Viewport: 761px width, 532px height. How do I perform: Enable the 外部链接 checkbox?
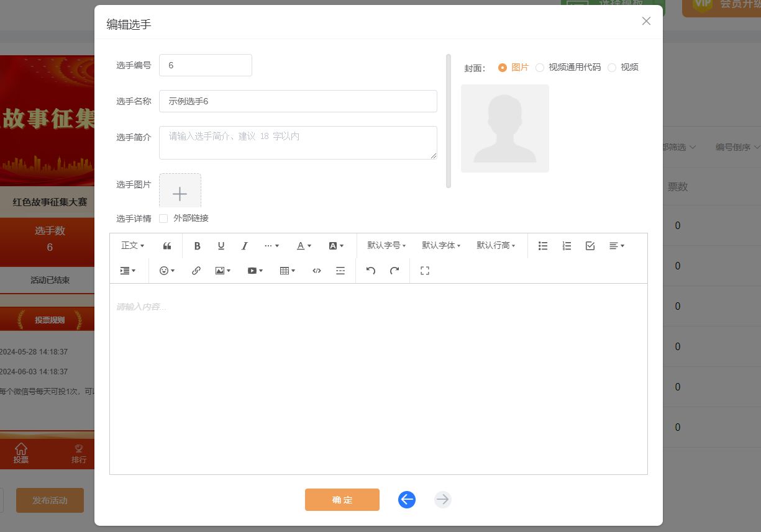point(163,218)
